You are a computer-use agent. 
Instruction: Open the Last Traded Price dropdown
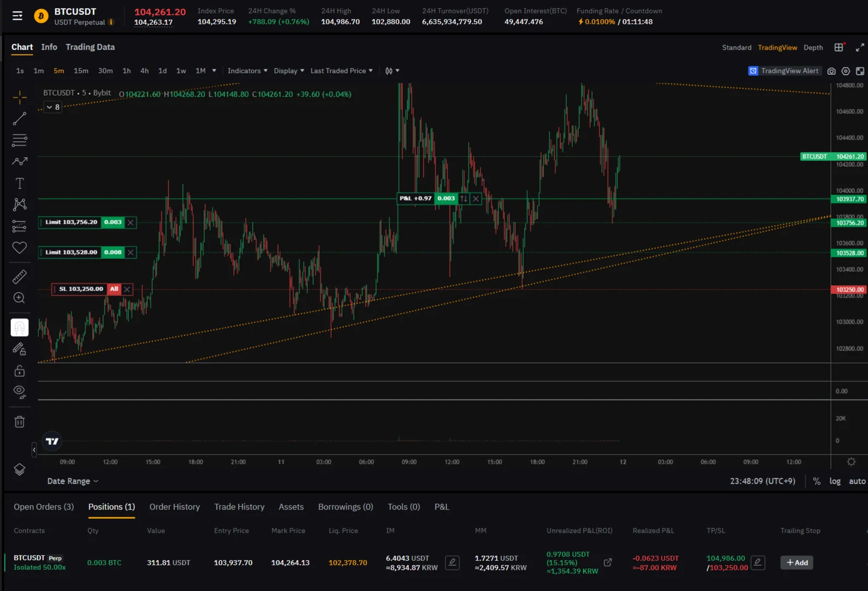[341, 71]
